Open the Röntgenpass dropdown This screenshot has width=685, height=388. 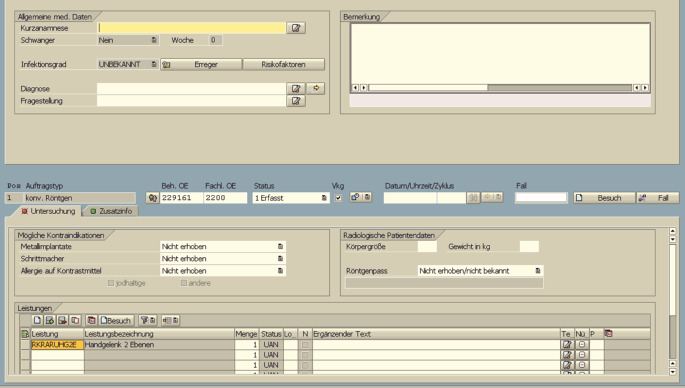pos(538,271)
